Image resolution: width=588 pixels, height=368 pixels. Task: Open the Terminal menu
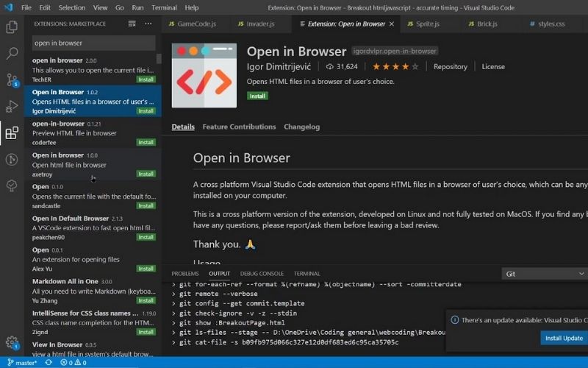point(164,7)
